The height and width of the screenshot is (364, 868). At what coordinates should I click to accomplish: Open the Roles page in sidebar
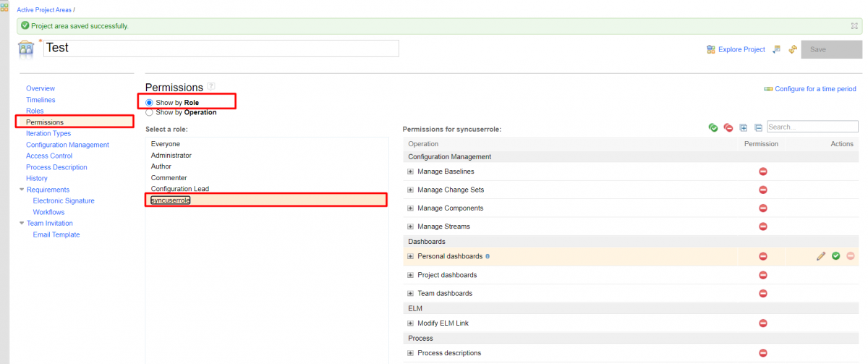35,111
